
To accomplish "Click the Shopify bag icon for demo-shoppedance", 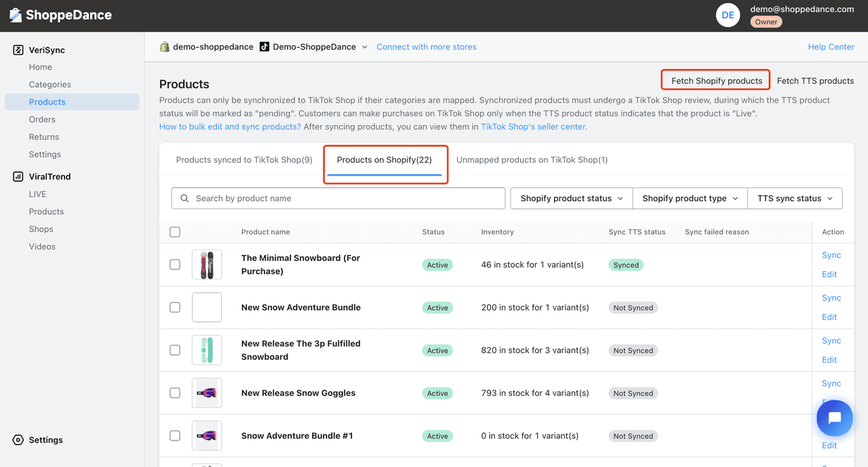I will pyautogui.click(x=164, y=47).
